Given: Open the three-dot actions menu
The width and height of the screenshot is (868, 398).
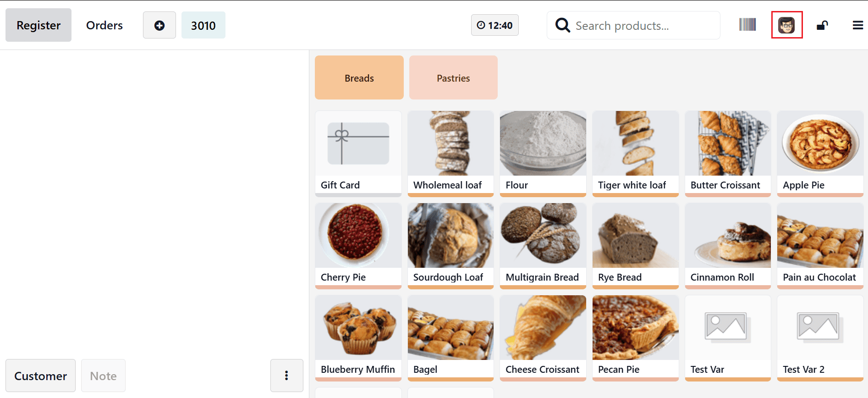Looking at the screenshot, I should [286, 376].
